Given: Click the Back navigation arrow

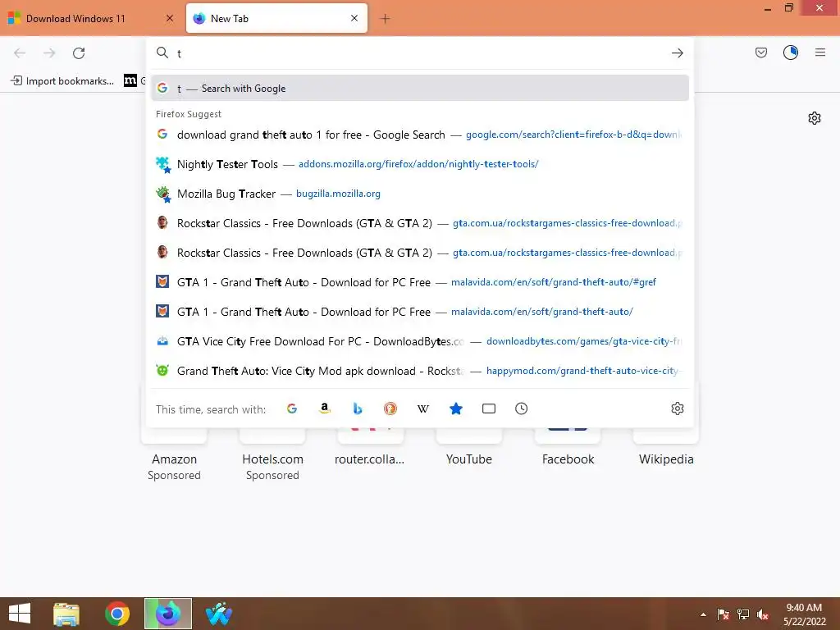Looking at the screenshot, I should 20,53.
